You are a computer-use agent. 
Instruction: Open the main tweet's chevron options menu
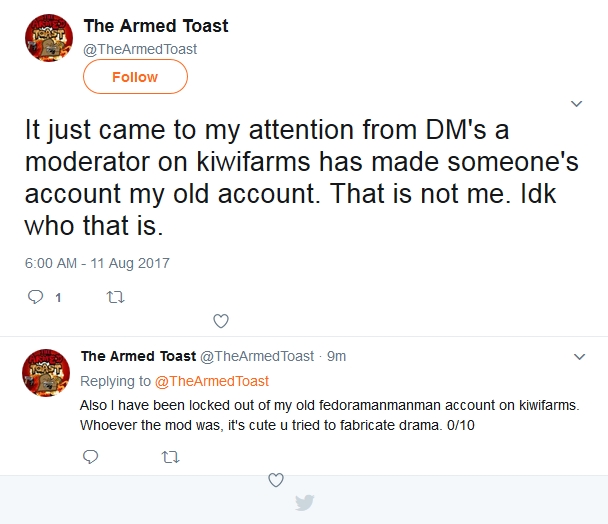coord(577,104)
